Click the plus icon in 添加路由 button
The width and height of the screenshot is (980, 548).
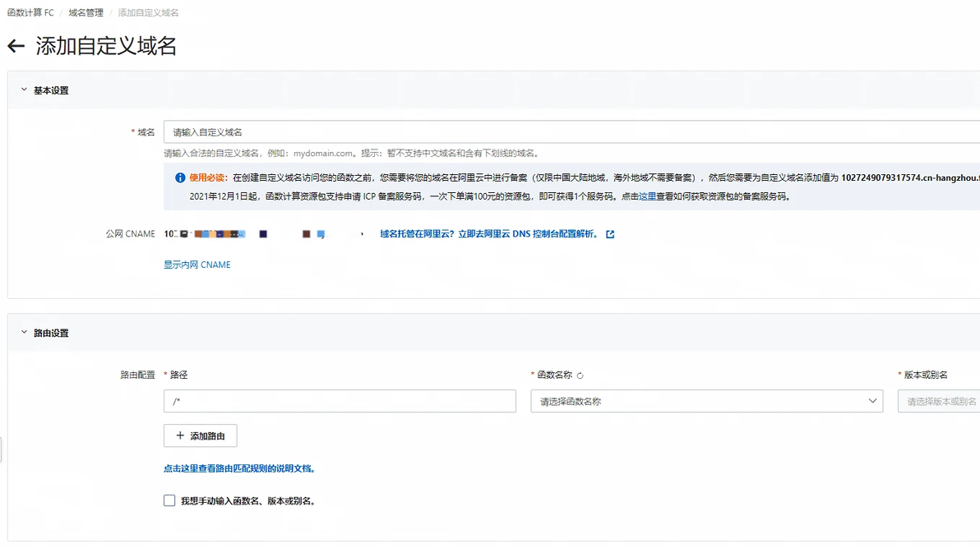[x=180, y=435]
